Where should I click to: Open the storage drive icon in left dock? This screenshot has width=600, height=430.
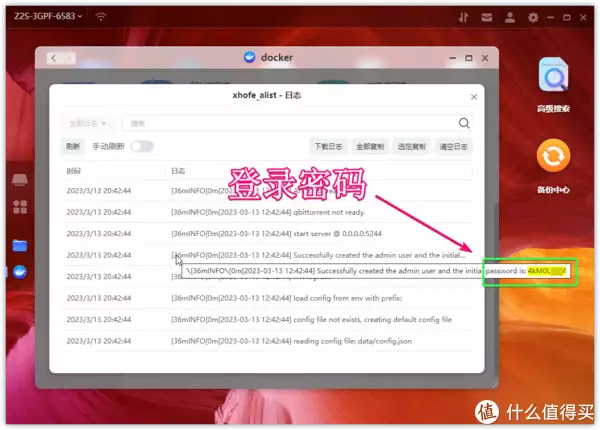coord(20,179)
